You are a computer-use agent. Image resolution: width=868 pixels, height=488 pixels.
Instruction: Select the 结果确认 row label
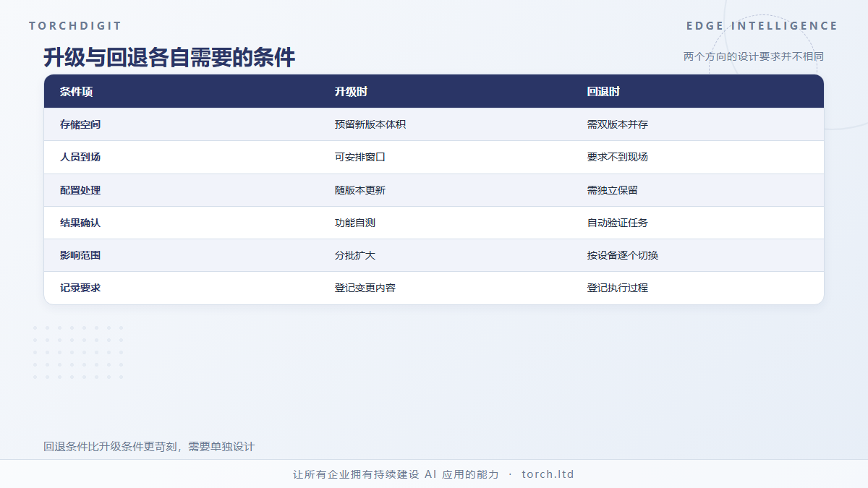[80, 223]
